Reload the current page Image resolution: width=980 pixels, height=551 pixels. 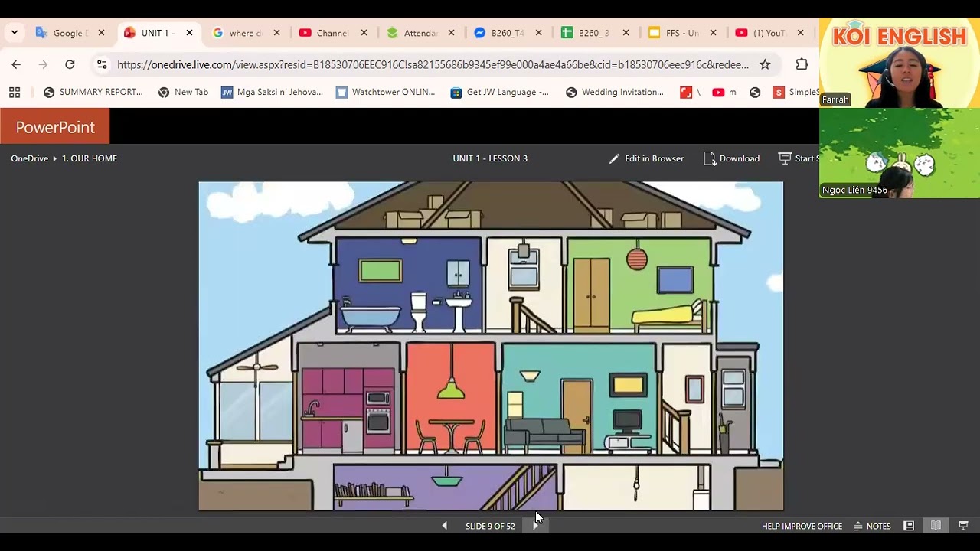[70, 64]
